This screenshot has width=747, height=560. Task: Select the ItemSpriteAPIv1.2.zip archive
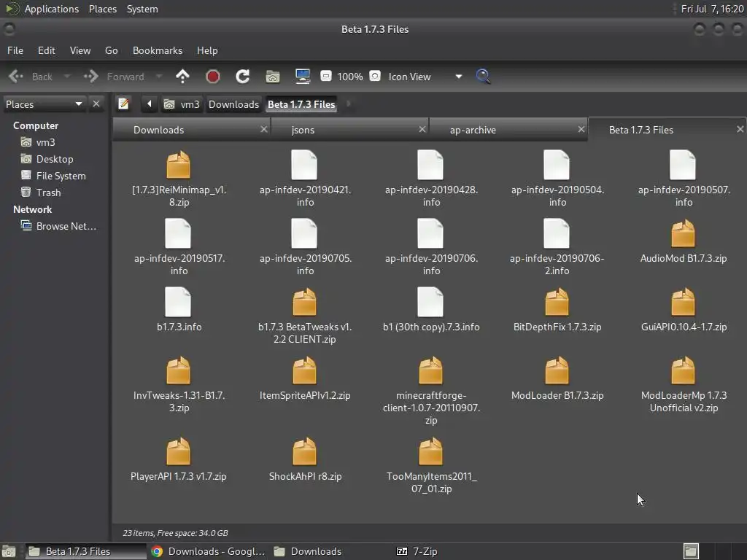tap(305, 378)
